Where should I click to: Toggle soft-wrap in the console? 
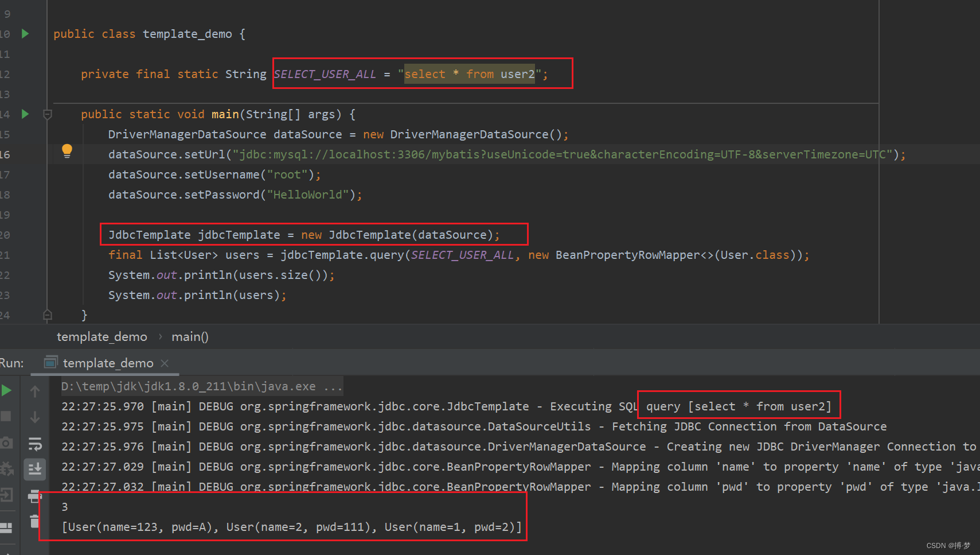(35, 444)
